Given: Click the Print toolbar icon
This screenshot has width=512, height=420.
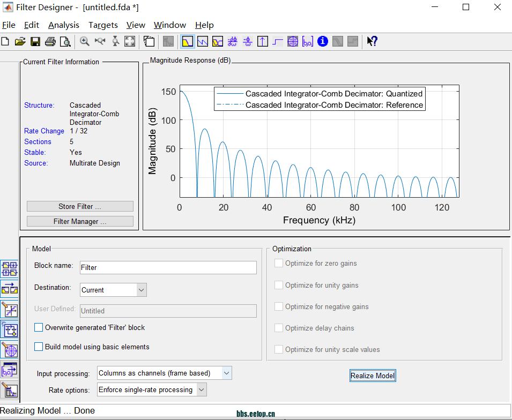Looking at the screenshot, I should [x=50, y=41].
